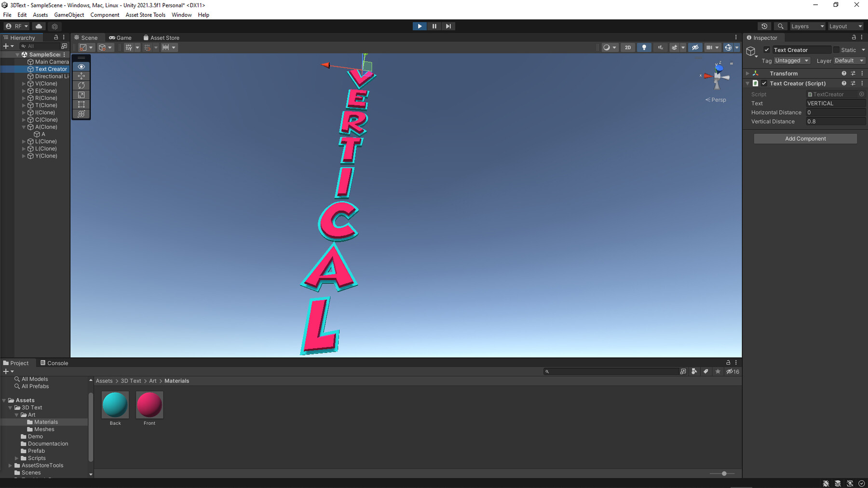Image resolution: width=868 pixels, height=488 pixels.
Task: Select the View (eye) tool in Scene toolbar
Action: (81, 66)
